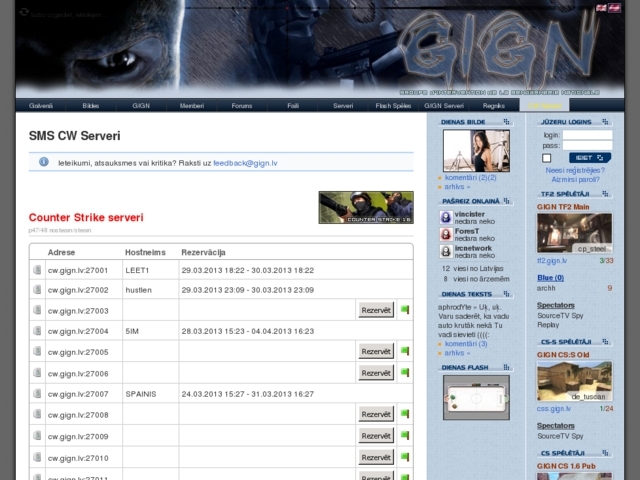Click the feedback@gign.lv email link
This screenshot has width=640, height=480.
coord(245,162)
